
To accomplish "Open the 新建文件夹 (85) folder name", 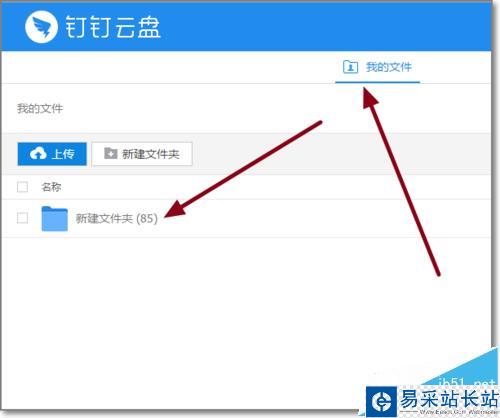I will point(117,219).
